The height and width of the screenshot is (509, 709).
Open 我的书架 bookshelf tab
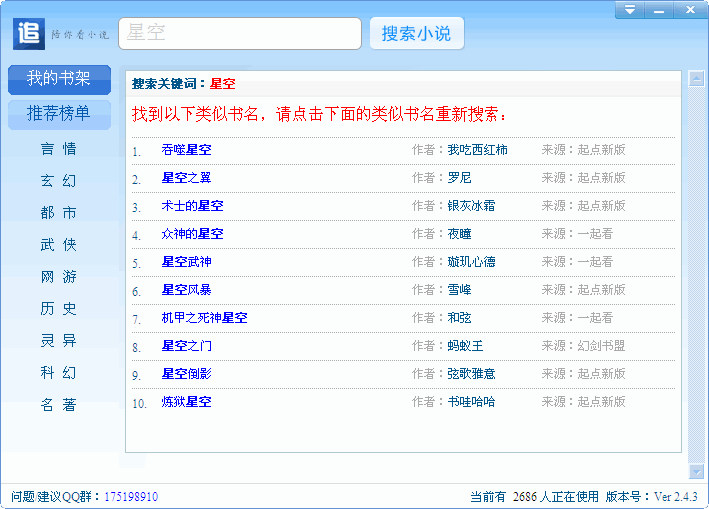point(59,78)
